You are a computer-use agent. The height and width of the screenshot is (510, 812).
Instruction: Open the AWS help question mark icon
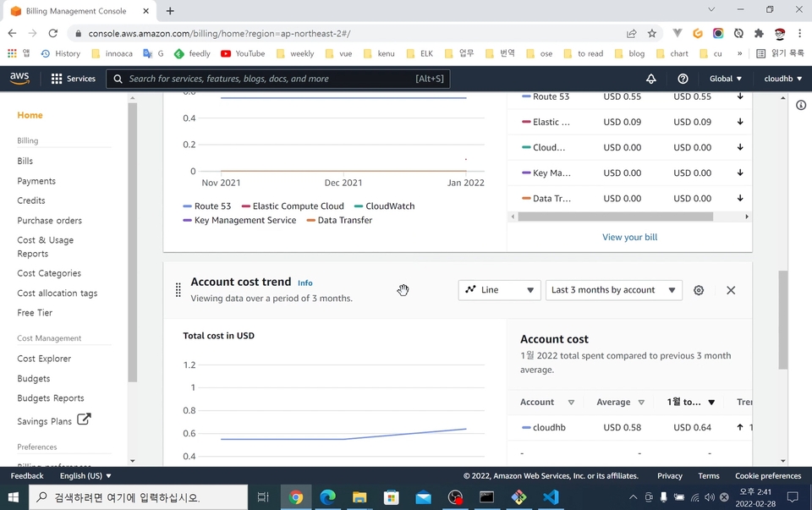point(683,79)
